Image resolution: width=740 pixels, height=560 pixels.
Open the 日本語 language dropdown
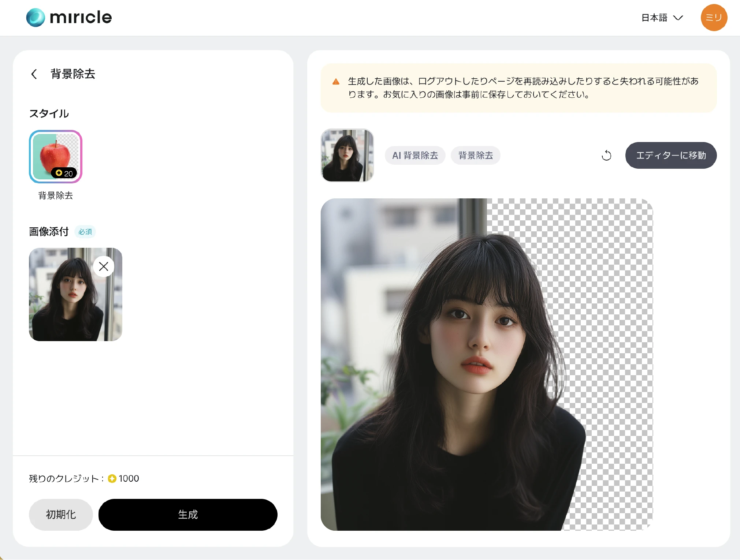coord(654,17)
